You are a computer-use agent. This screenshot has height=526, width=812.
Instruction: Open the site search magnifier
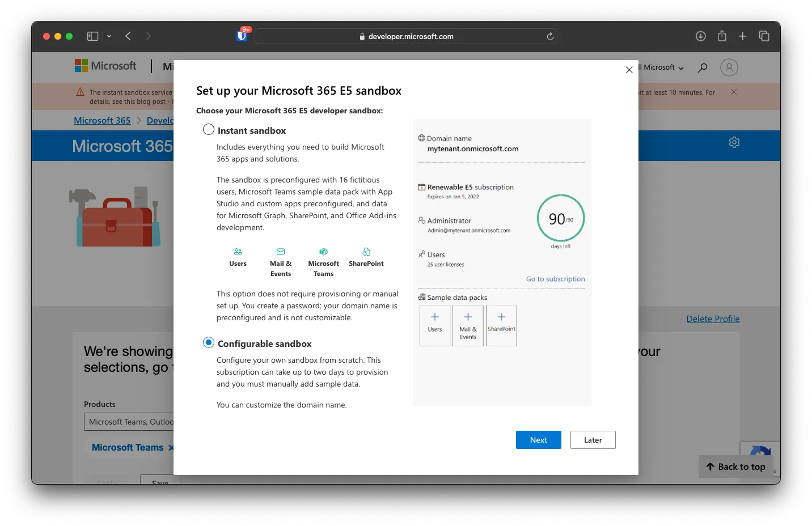[703, 67]
